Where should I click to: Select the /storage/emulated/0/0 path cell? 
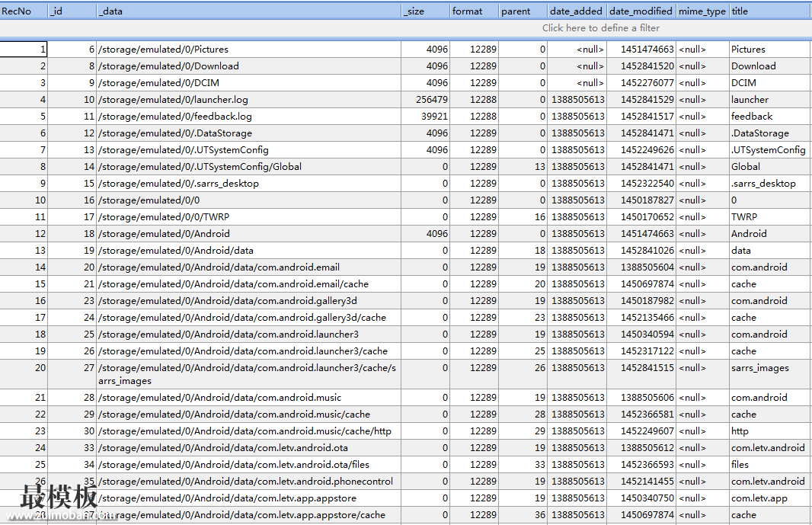249,200
